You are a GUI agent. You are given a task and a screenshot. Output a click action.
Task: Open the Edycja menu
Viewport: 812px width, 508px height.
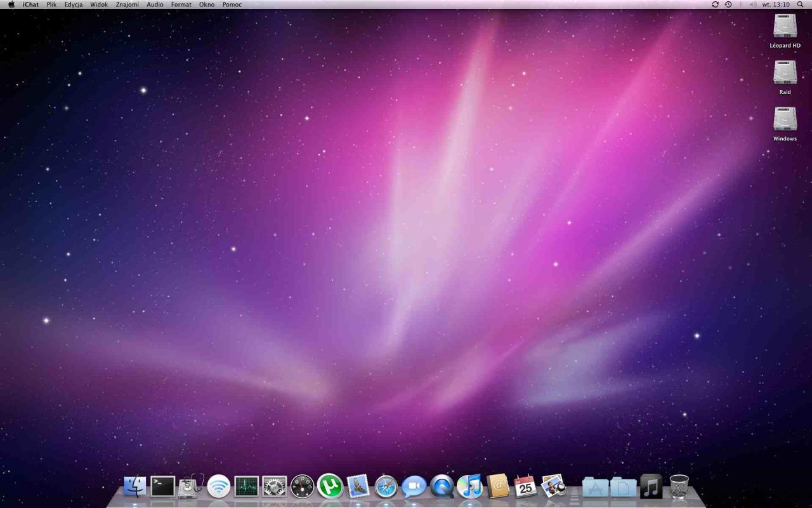tap(74, 4)
